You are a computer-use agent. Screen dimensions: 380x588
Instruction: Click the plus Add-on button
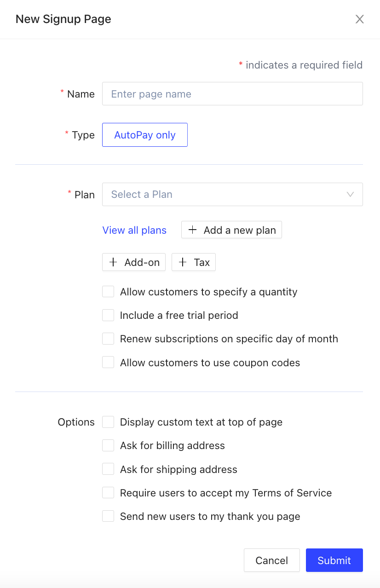(134, 262)
